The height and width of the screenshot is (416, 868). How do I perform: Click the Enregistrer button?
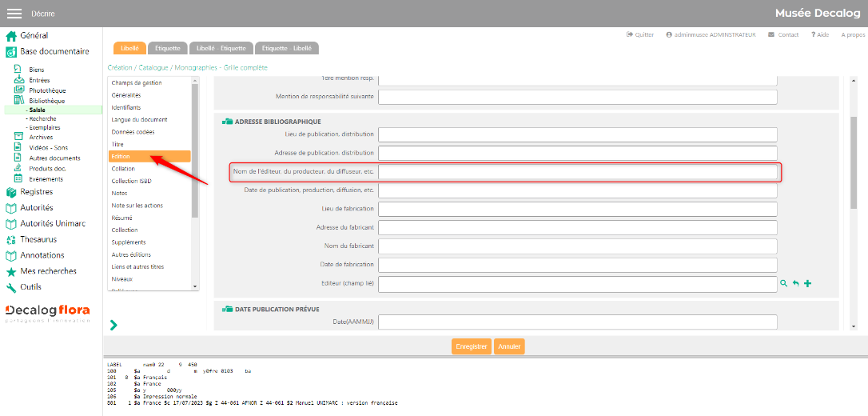point(471,346)
